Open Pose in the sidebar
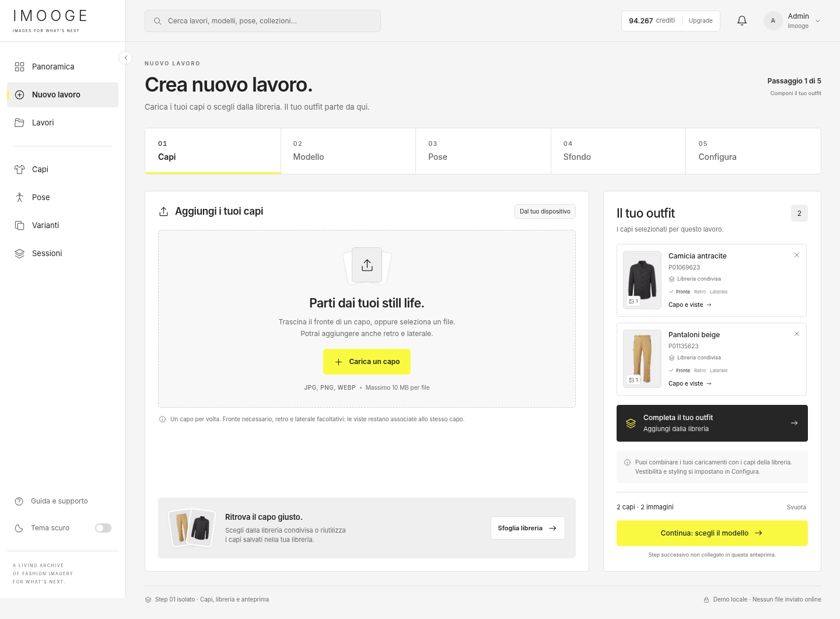 pos(62,197)
